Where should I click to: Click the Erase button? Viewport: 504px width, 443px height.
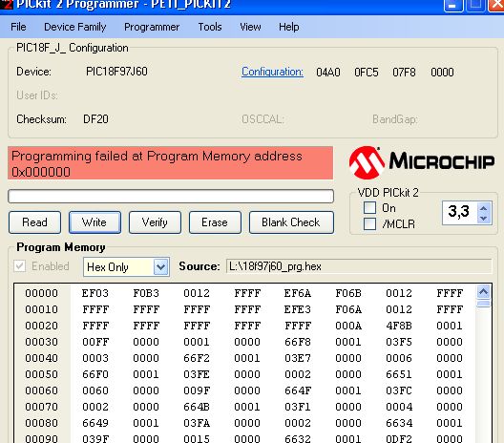pos(215,222)
